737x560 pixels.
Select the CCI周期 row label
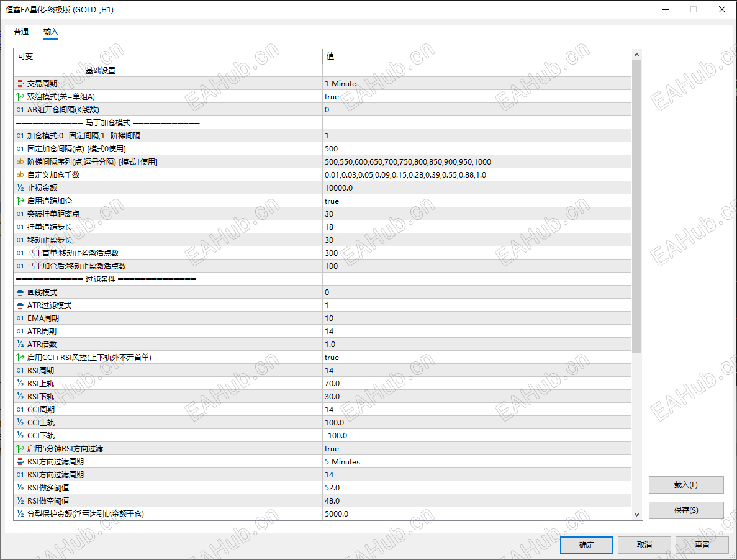41,410
